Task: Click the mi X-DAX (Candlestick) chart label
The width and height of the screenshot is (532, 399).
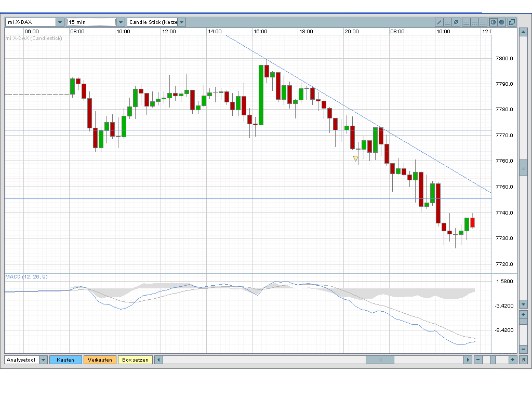Action: [34, 38]
